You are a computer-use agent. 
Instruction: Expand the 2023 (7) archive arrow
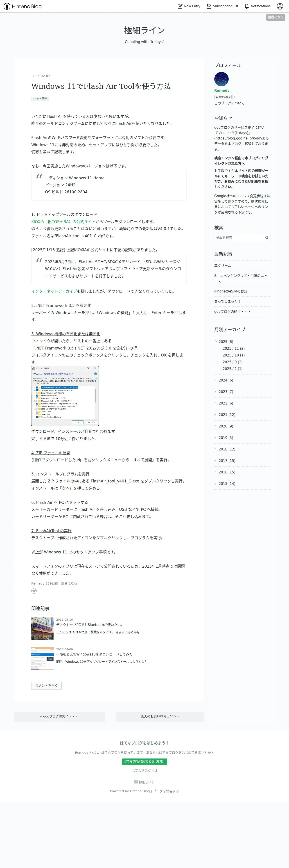click(x=216, y=392)
